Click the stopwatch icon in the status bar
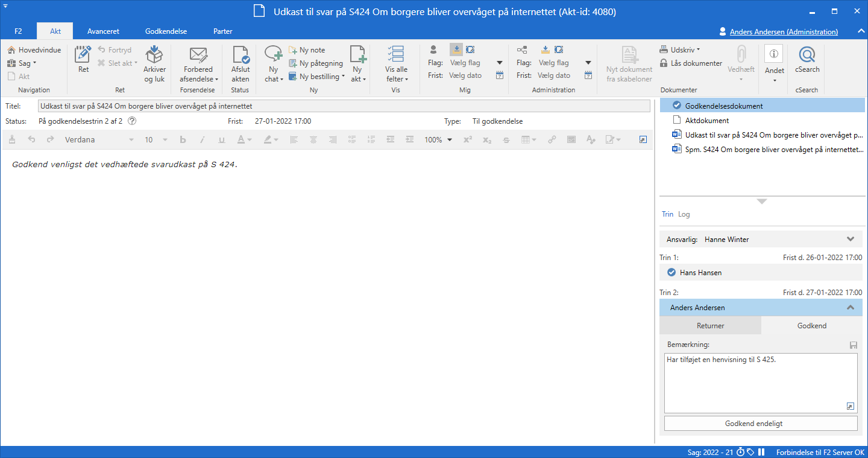Image resolution: width=868 pixels, height=458 pixels. (x=741, y=452)
